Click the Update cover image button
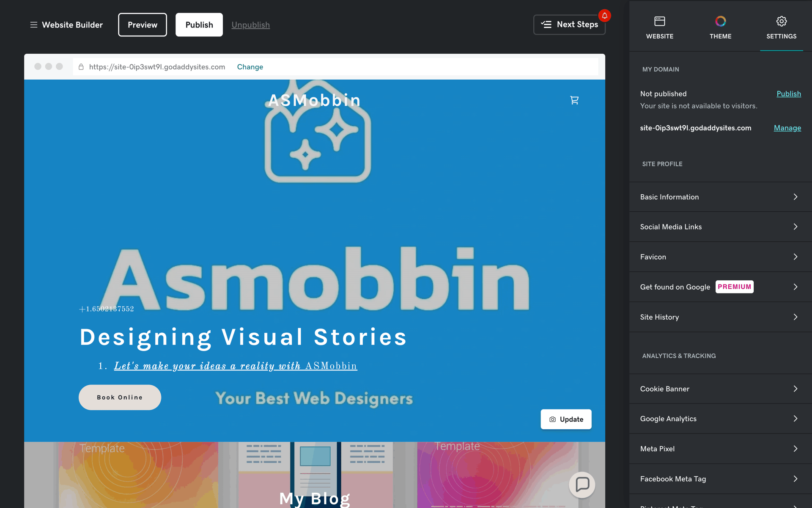 coord(566,419)
